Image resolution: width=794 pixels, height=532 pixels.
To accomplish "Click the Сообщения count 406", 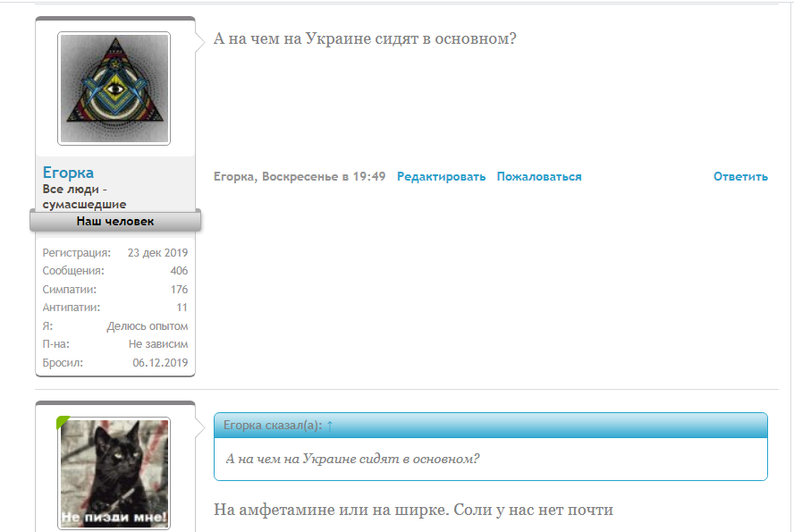I will (x=178, y=270).
